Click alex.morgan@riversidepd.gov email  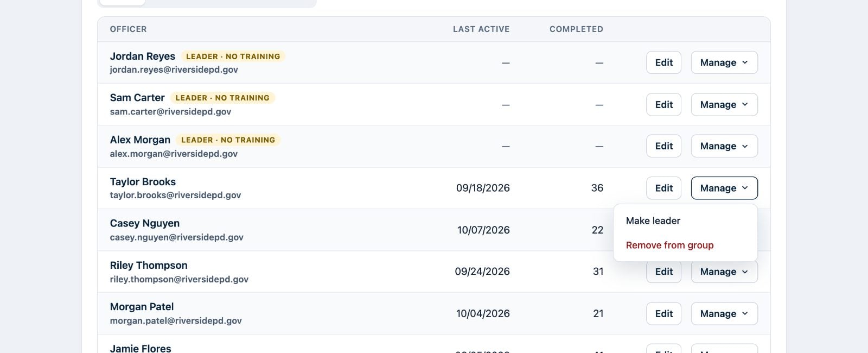click(x=174, y=154)
